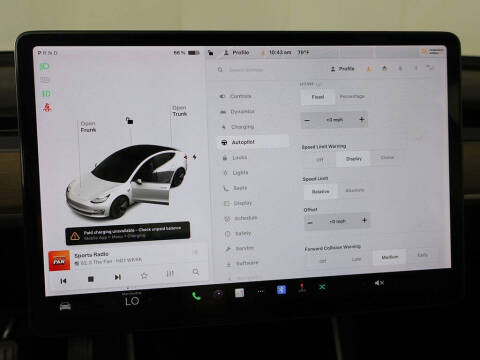The width and height of the screenshot is (480, 360).
Task: Skip to the previous radio station
Action: 63,281
